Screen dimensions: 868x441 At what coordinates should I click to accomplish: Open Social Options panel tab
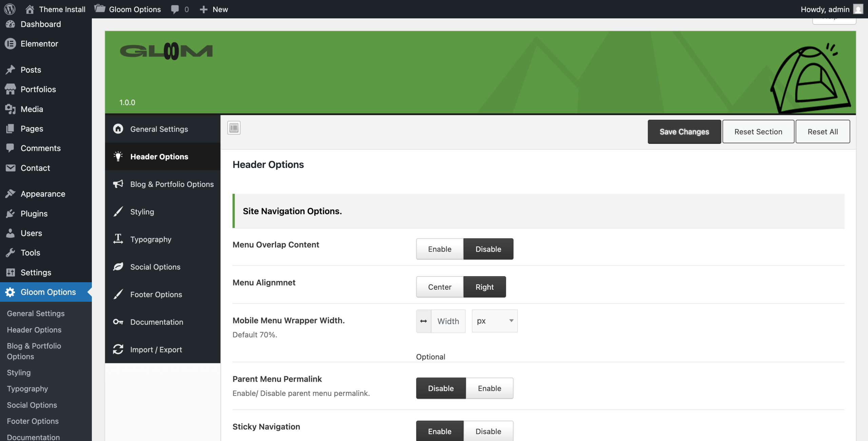tap(163, 267)
